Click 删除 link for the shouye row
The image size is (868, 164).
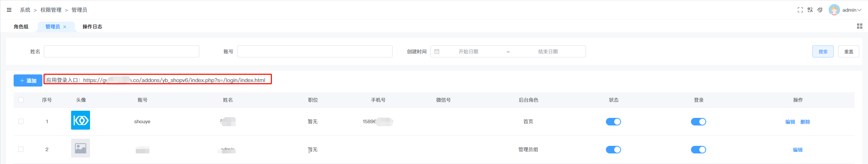pos(805,122)
